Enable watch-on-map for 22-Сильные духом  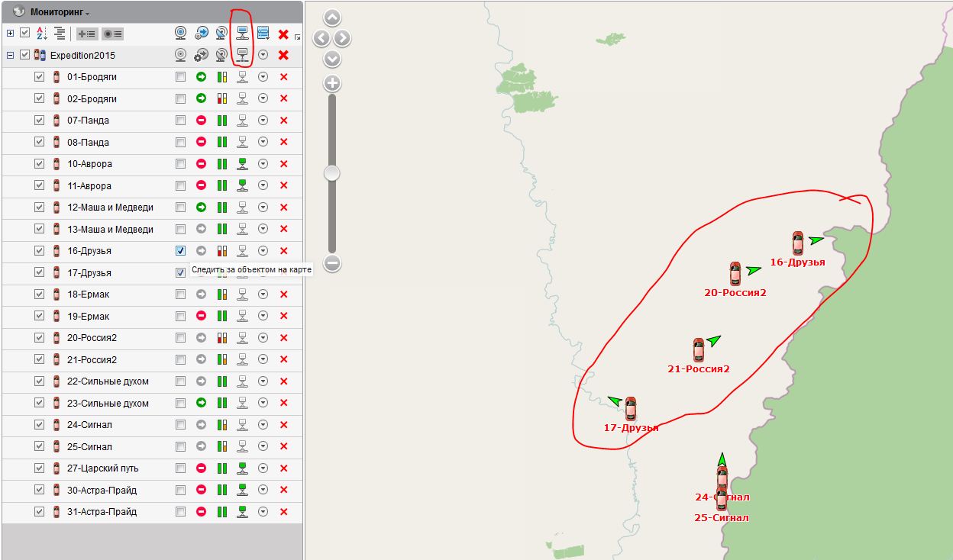(180, 381)
